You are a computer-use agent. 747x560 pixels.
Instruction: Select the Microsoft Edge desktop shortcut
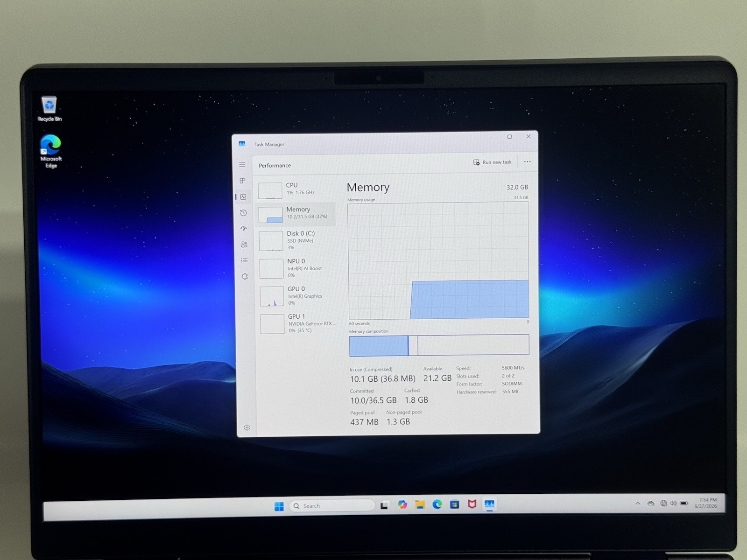click(51, 151)
